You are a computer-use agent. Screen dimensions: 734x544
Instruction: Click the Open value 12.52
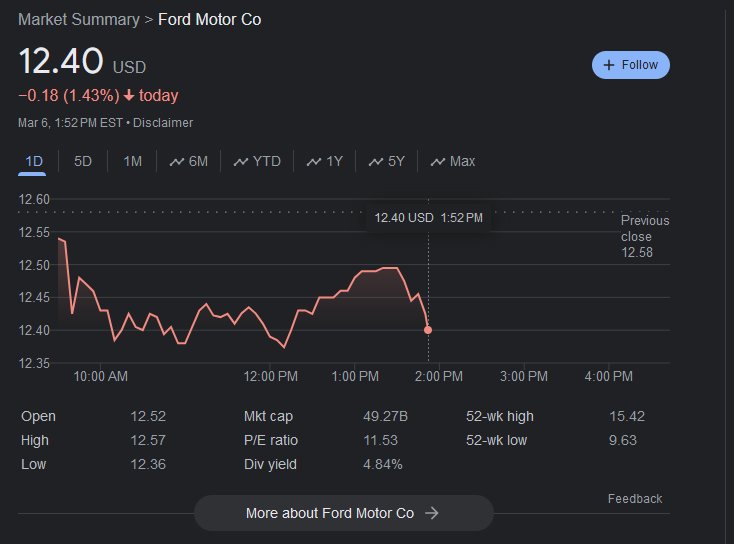[x=148, y=416]
